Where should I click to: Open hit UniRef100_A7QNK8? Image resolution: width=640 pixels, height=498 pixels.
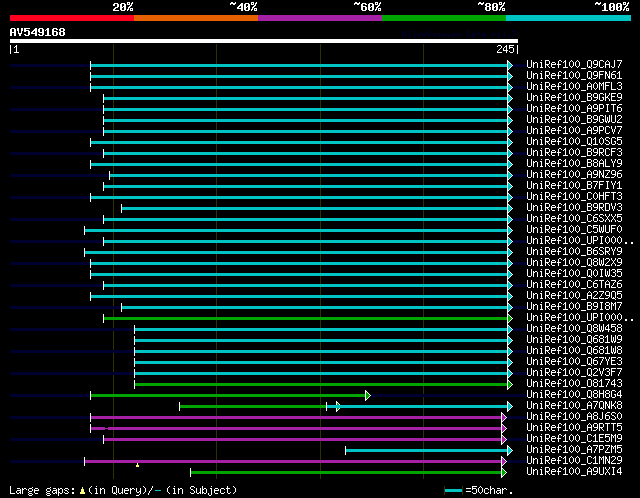(574, 406)
